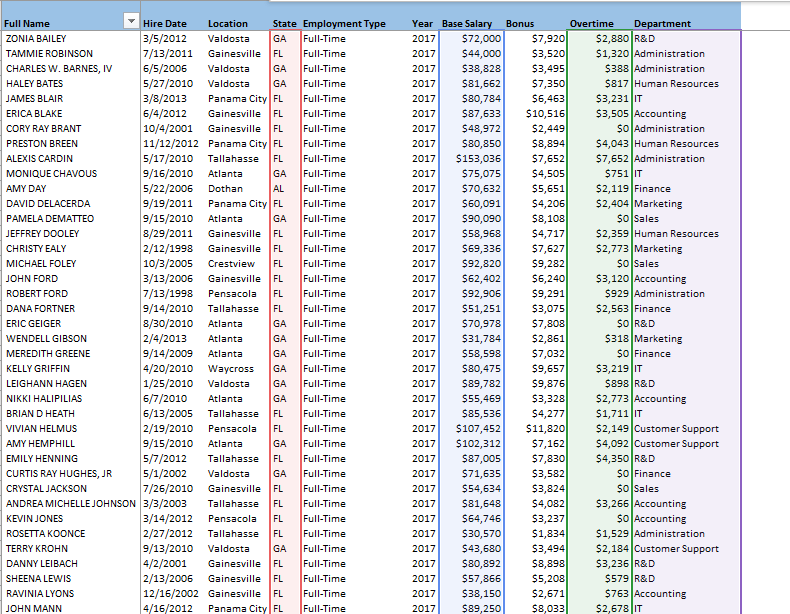This screenshot has height=614, width=790.
Task: Click the cell CHARLES W. BARNES, IV
Action: (x=59, y=69)
